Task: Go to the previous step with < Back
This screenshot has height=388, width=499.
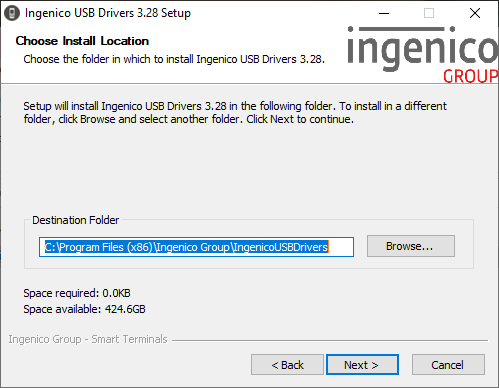Action: (287, 365)
